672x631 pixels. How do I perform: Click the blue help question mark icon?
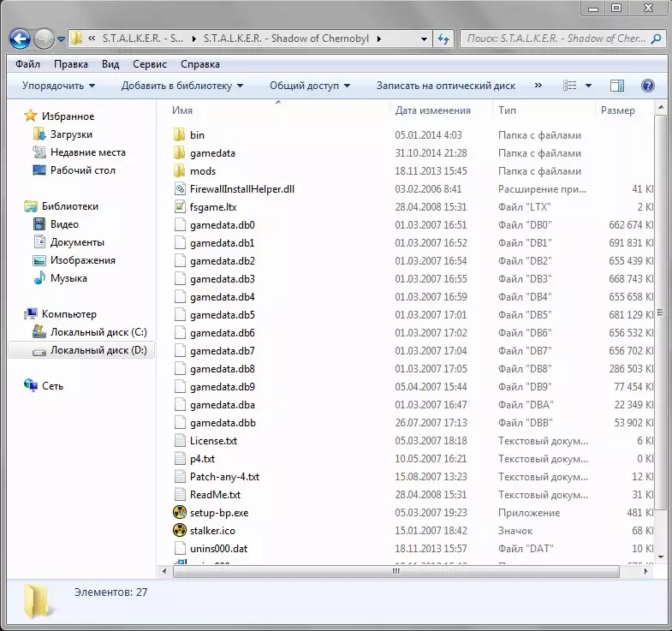point(647,86)
